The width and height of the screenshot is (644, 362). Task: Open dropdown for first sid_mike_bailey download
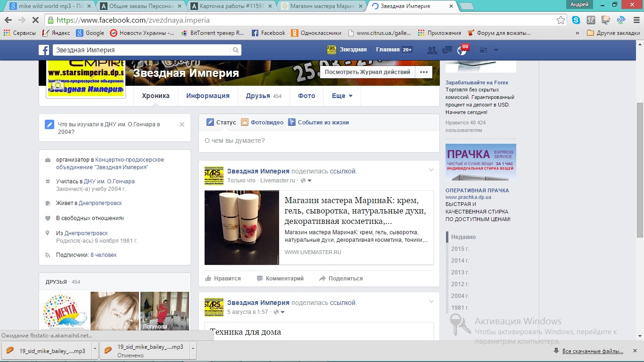point(95,351)
